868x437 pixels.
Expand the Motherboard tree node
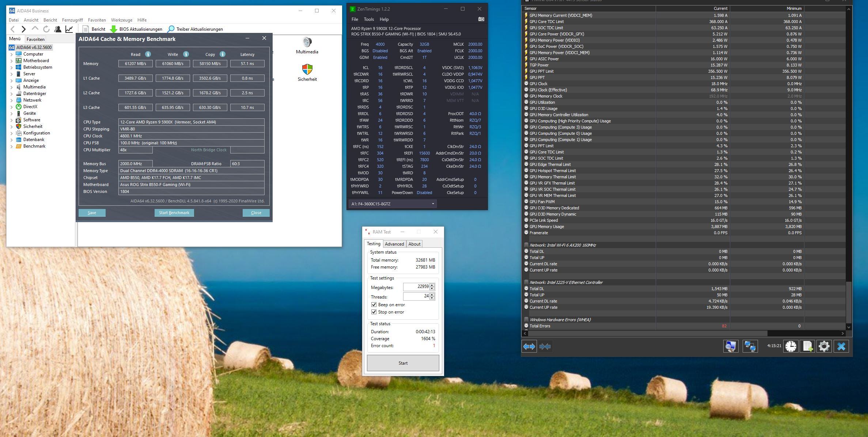(x=11, y=61)
